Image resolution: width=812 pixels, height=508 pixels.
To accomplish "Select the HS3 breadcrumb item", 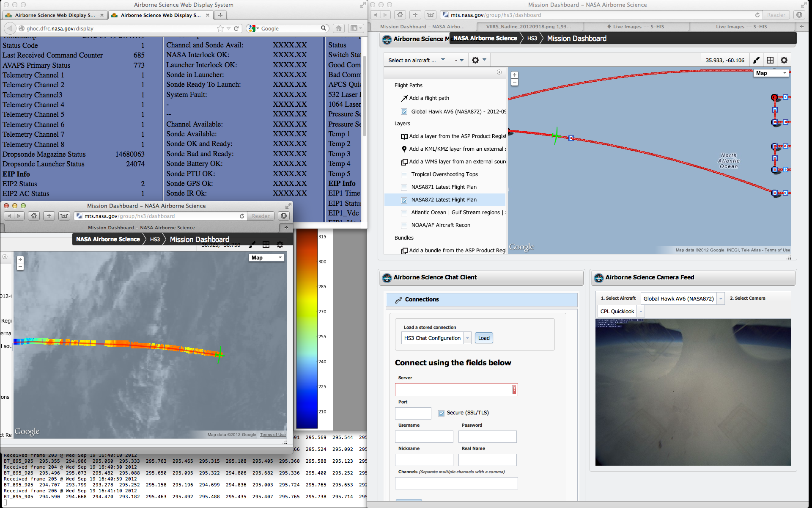I will (532, 39).
